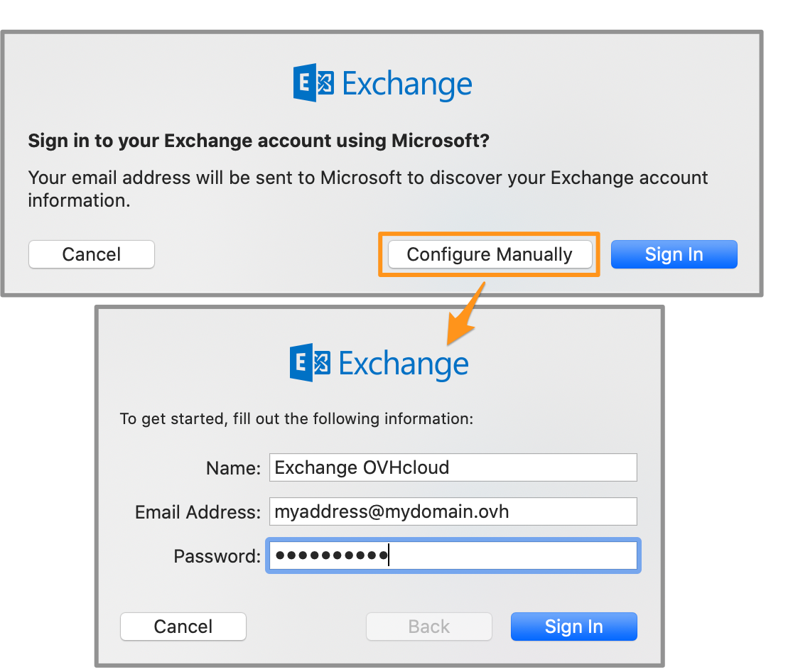Click the "To get started" instruction text

click(x=296, y=418)
